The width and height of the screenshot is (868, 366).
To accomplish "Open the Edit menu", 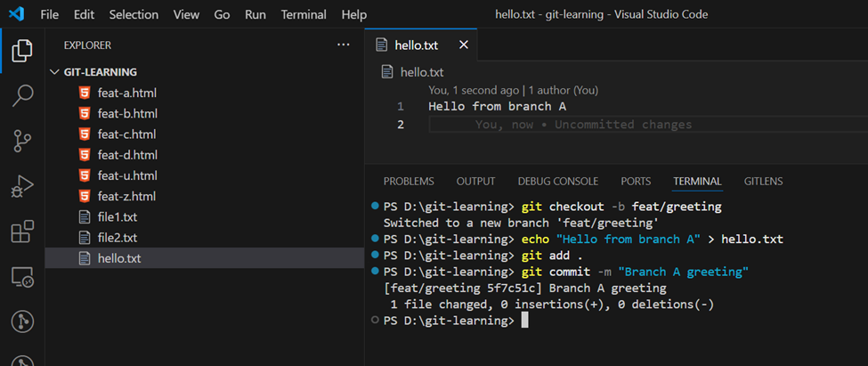I will coord(84,14).
